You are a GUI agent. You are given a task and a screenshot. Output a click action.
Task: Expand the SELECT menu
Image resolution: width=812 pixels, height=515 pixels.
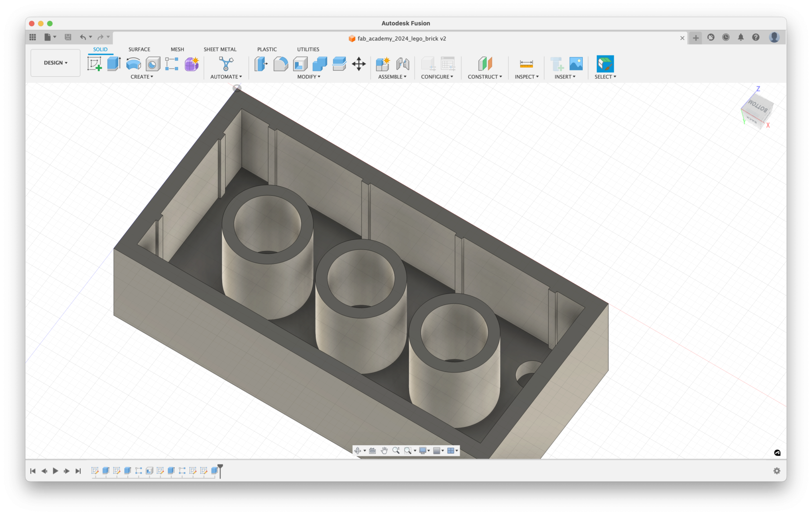click(x=605, y=77)
